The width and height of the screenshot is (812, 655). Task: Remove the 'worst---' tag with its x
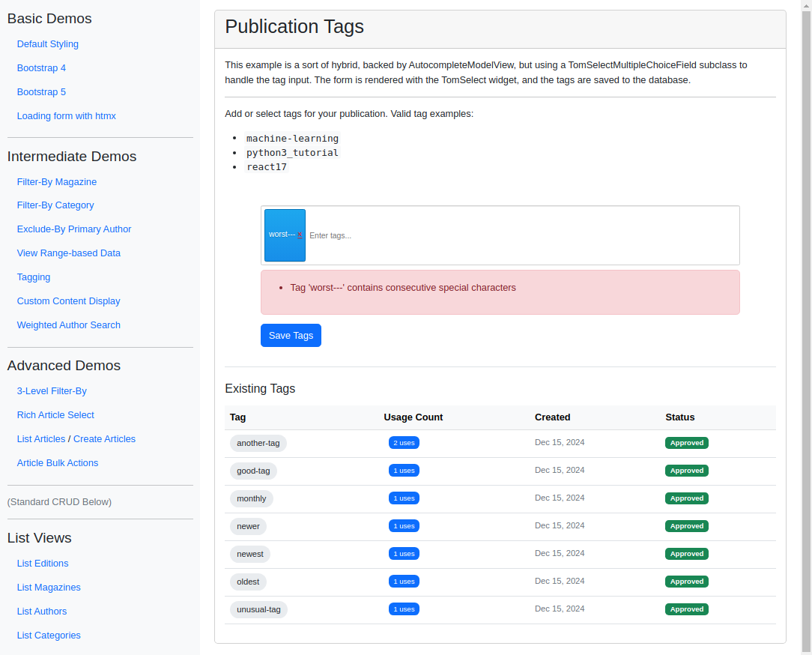[x=300, y=235]
